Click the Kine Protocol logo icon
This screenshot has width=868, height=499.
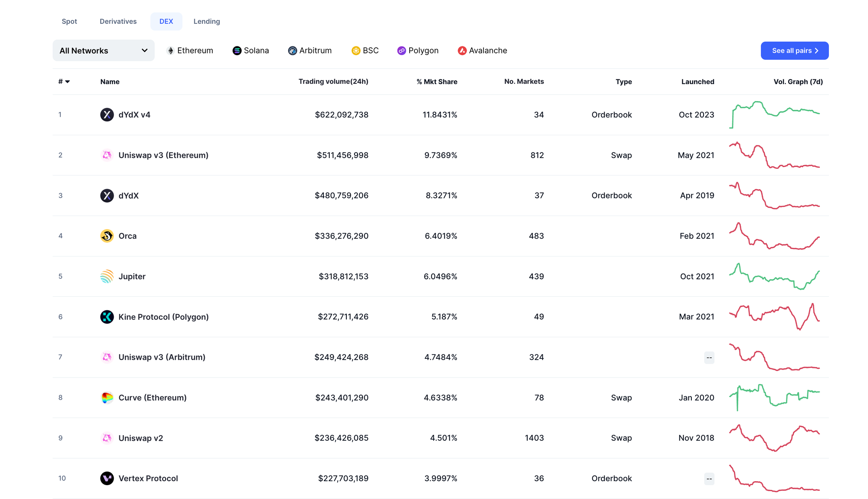pos(107,317)
